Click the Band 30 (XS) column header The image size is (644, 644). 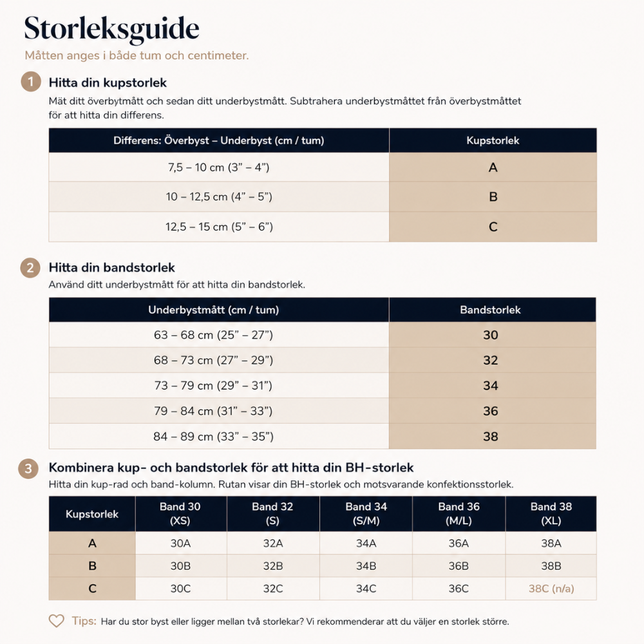pos(181,513)
